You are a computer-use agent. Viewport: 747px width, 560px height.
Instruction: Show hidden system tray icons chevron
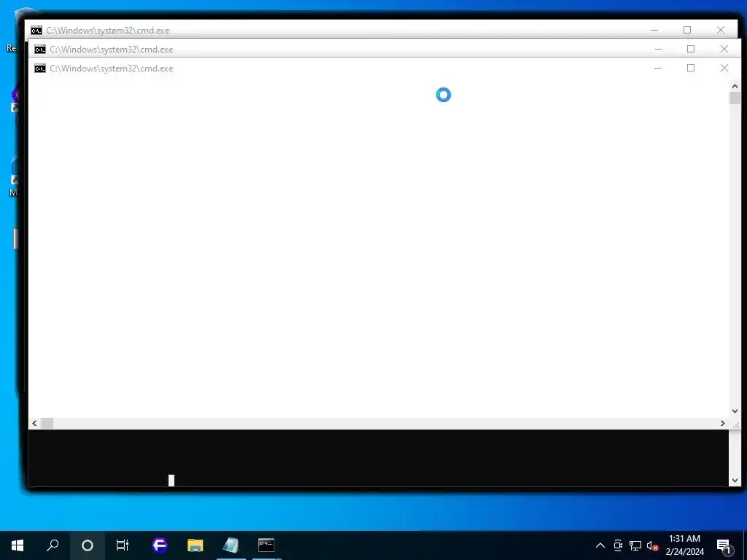[x=600, y=545]
